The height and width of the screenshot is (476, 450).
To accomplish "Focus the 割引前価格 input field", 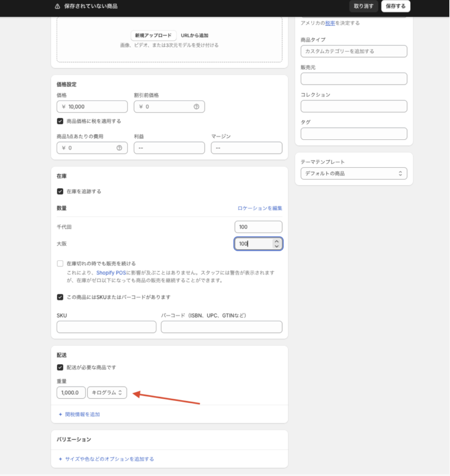I will pyautogui.click(x=169, y=107).
